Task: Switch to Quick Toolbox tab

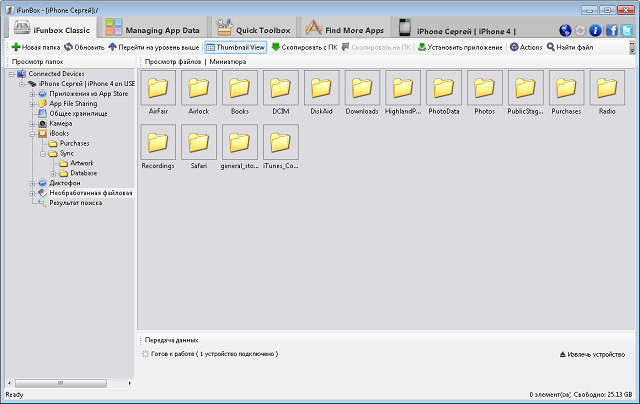Action: (x=253, y=29)
